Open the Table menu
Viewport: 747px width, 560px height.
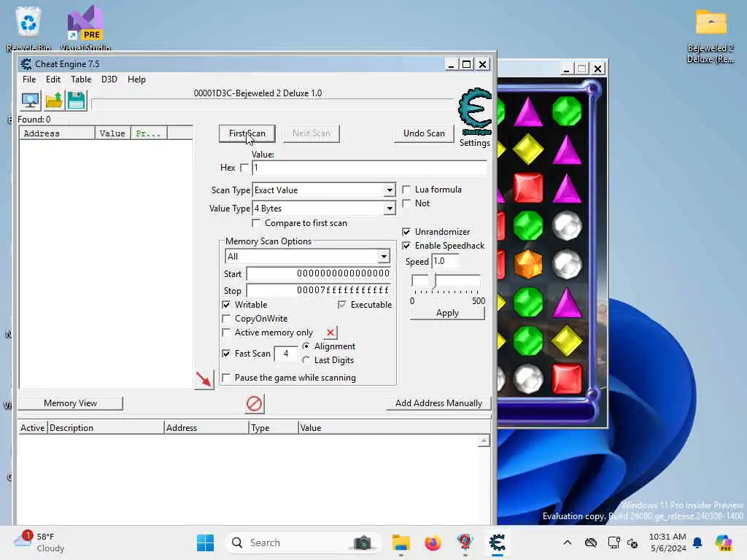[81, 79]
